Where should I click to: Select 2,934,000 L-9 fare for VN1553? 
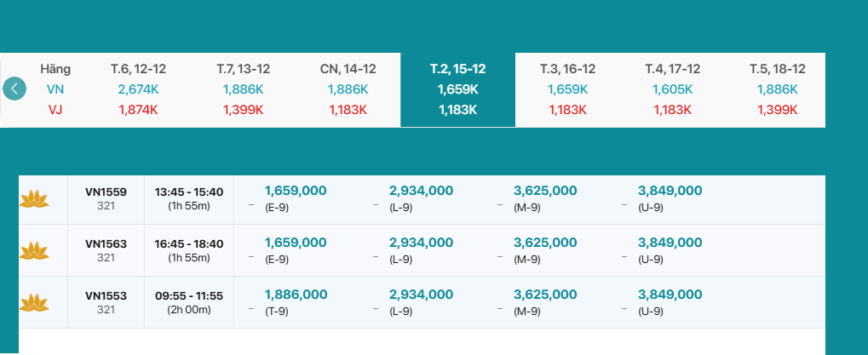420,302
